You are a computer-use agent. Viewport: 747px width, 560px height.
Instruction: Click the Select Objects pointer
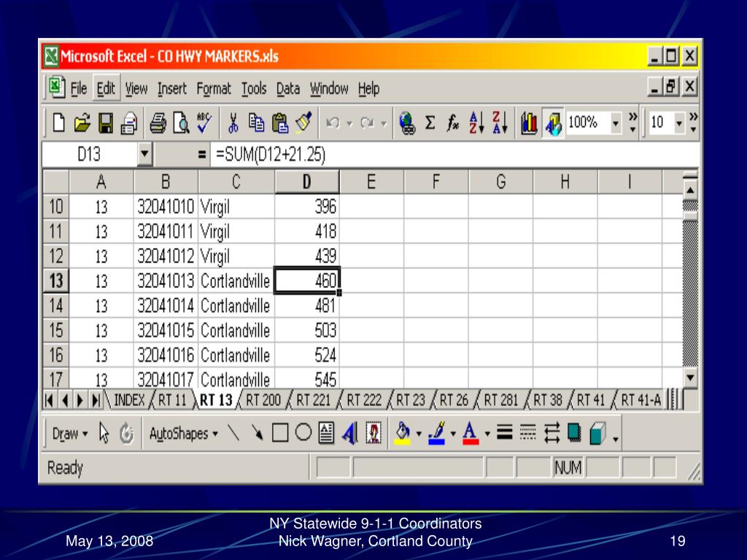104,433
